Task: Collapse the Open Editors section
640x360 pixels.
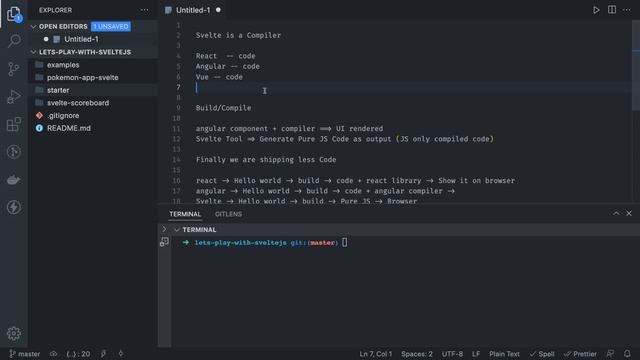Action: click(33, 27)
